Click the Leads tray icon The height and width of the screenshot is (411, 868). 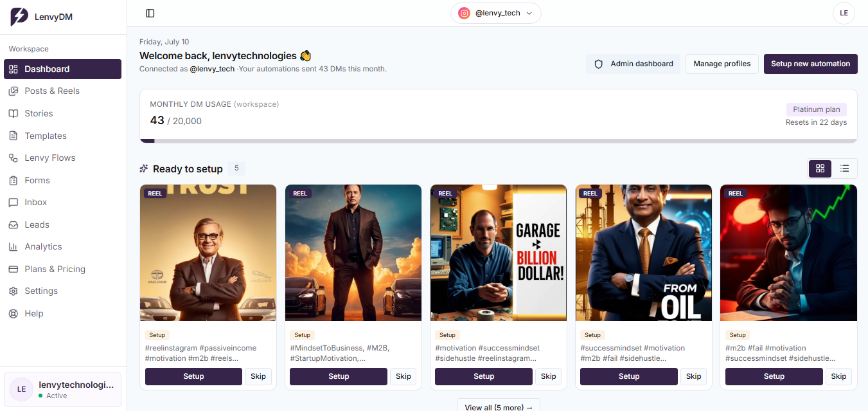tap(13, 224)
